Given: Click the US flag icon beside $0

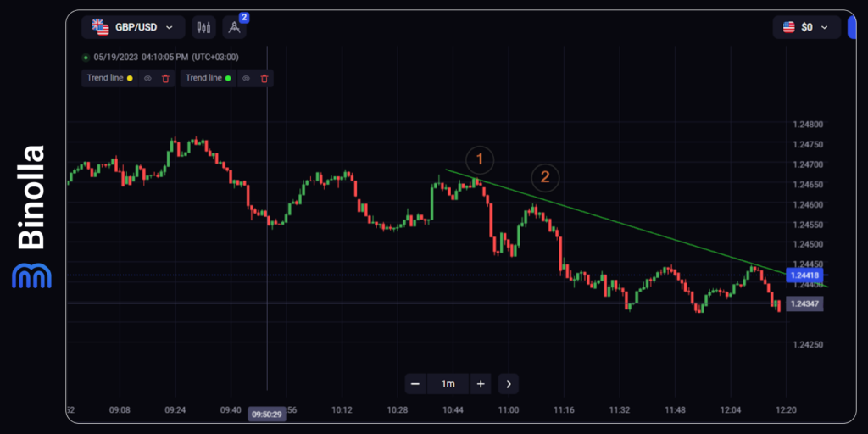Looking at the screenshot, I should tap(789, 27).
